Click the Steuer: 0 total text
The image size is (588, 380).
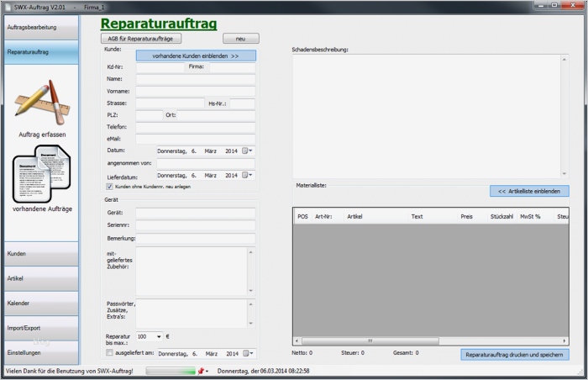353,353
